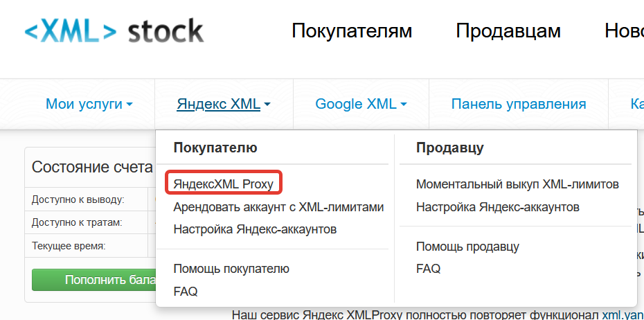Open FAQ under Продавцу column
The height and width of the screenshot is (320, 644).
tap(429, 269)
